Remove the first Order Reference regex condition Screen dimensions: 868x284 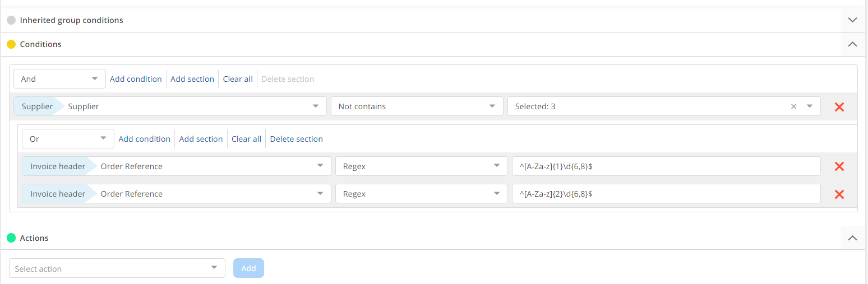839,166
